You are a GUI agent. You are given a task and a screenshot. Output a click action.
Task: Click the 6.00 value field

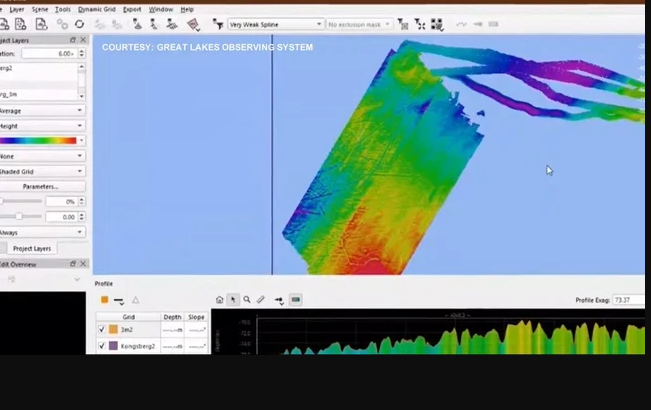click(x=49, y=54)
